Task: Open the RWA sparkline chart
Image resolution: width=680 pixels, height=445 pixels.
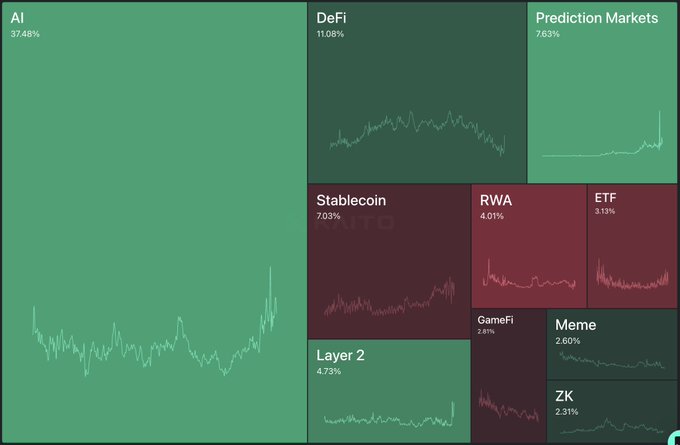Action: pos(528,280)
